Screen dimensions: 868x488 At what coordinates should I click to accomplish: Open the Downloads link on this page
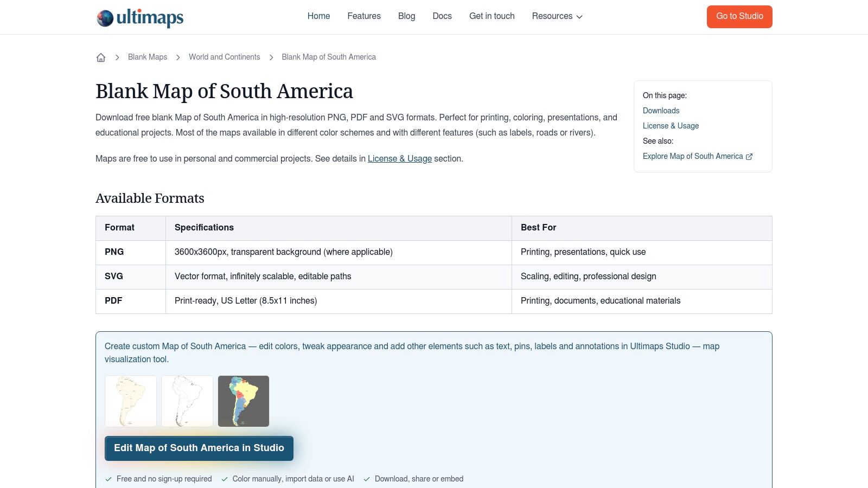pos(661,111)
